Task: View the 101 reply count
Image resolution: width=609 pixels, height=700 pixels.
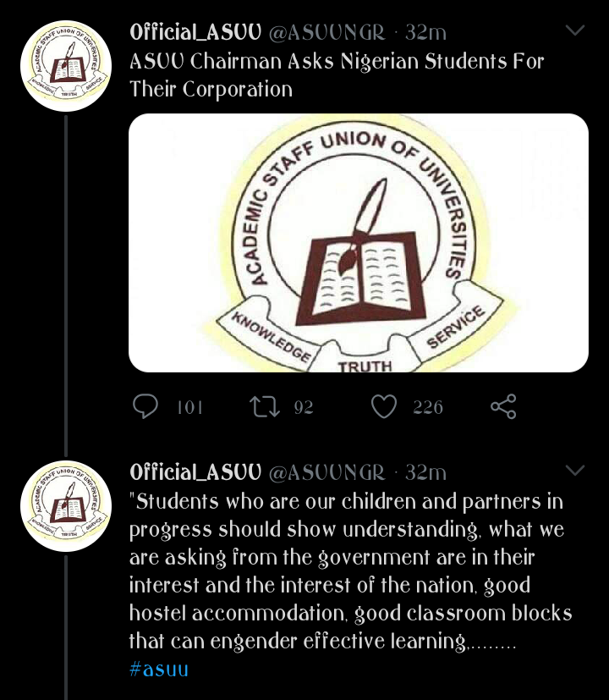Action: click(x=190, y=407)
